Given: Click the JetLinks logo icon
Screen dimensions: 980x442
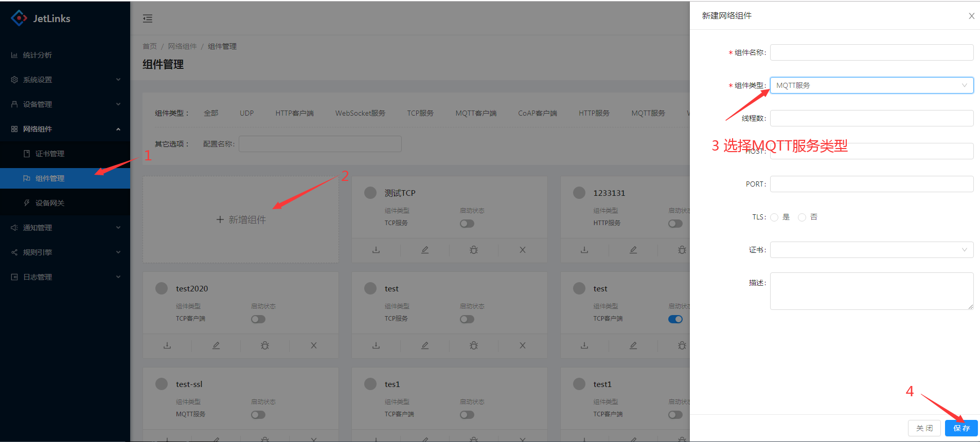Looking at the screenshot, I should click(x=19, y=19).
